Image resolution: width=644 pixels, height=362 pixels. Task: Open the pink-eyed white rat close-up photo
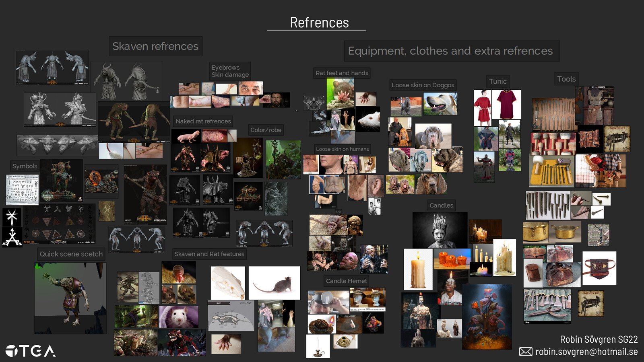coord(179,317)
